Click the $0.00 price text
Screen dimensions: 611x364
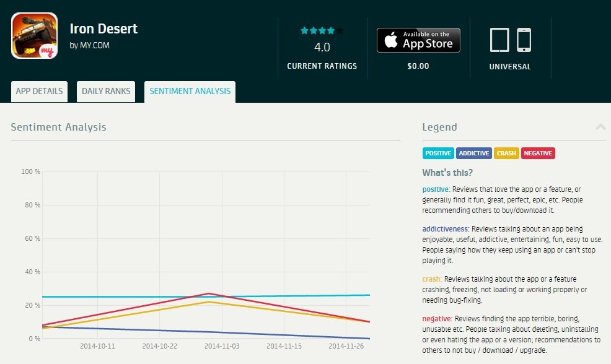pyautogui.click(x=418, y=66)
